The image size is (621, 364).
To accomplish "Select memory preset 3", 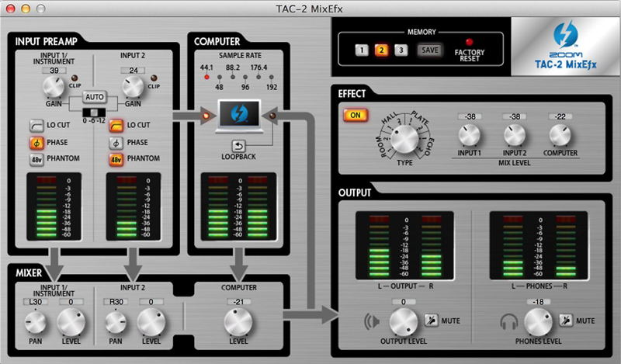I will pos(400,50).
